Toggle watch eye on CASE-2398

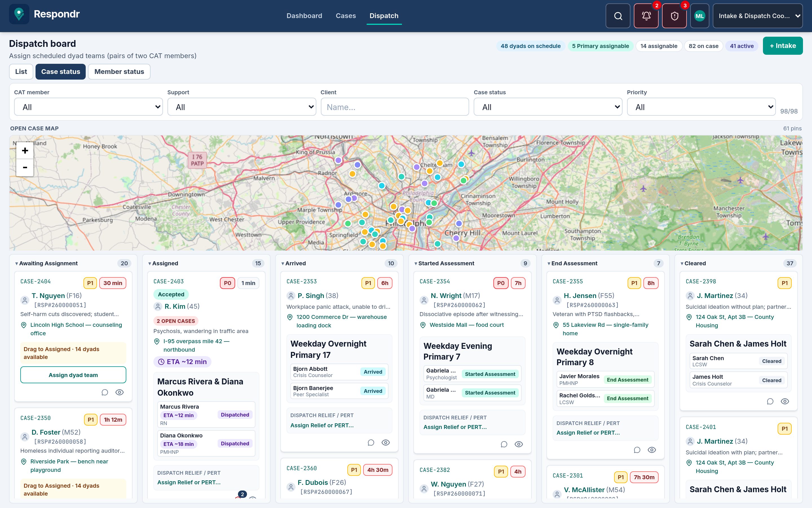[785, 401]
